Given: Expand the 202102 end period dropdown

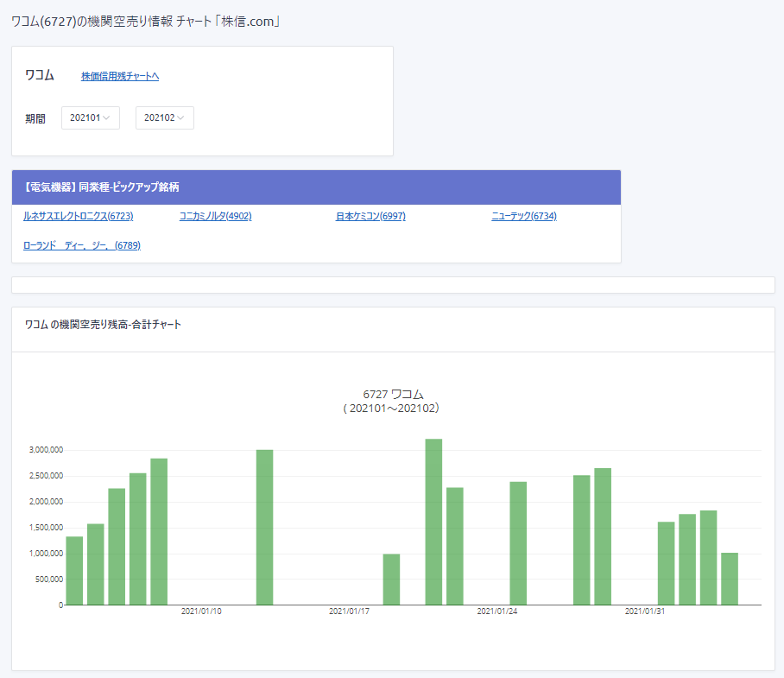Looking at the screenshot, I should [x=164, y=118].
